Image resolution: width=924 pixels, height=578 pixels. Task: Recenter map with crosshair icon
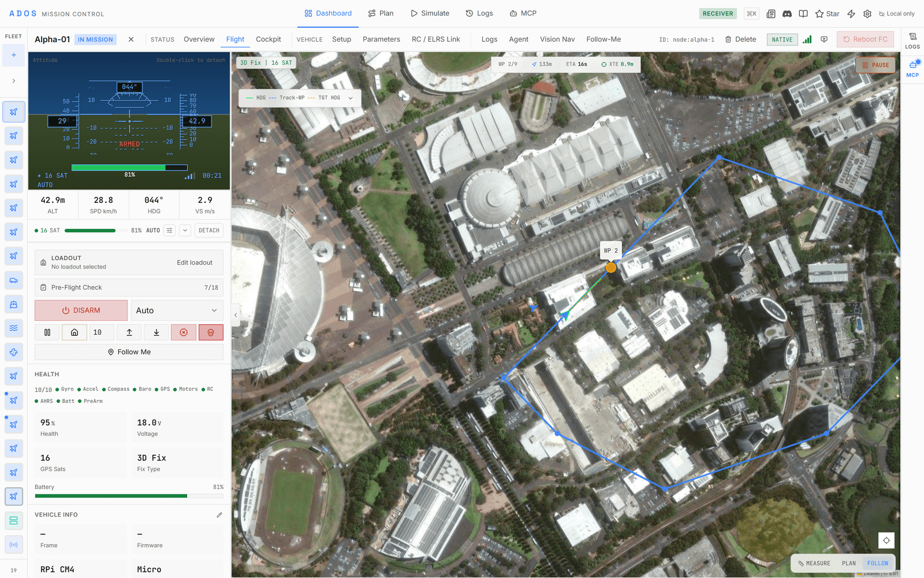tap(886, 540)
